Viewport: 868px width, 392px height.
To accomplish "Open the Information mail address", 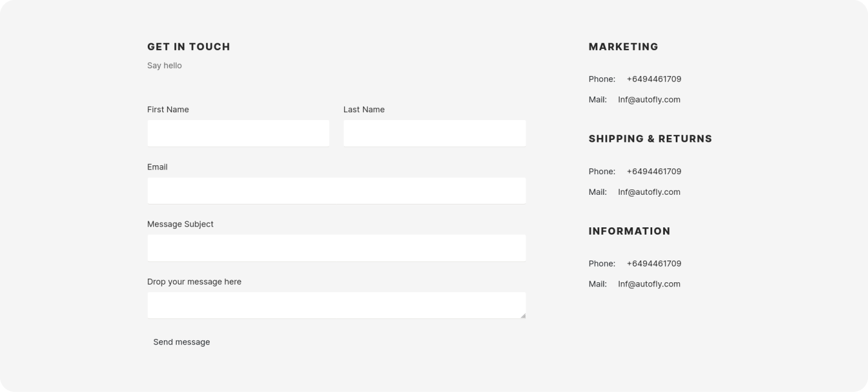I will pyautogui.click(x=649, y=284).
